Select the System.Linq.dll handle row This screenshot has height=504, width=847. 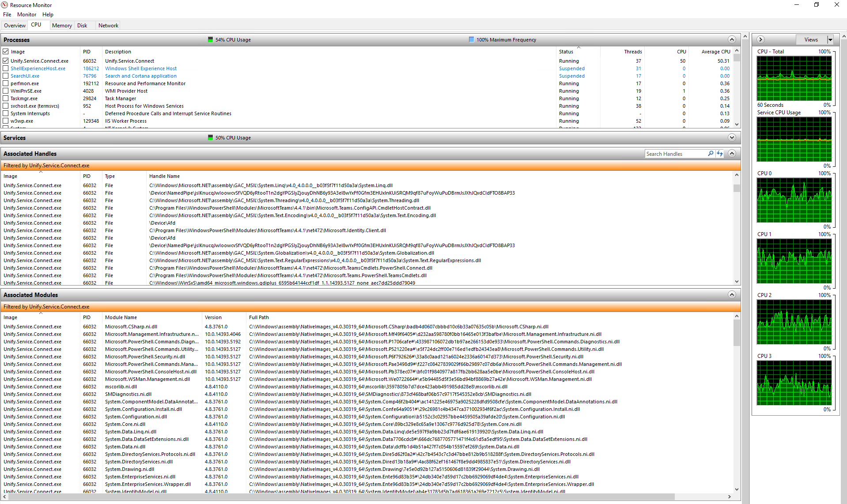[367, 185]
